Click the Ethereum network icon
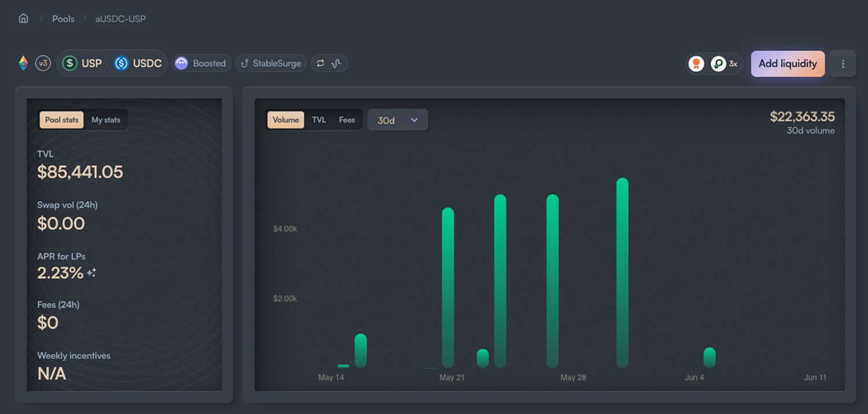This screenshot has height=414, width=868. click(x=23, y=64)
